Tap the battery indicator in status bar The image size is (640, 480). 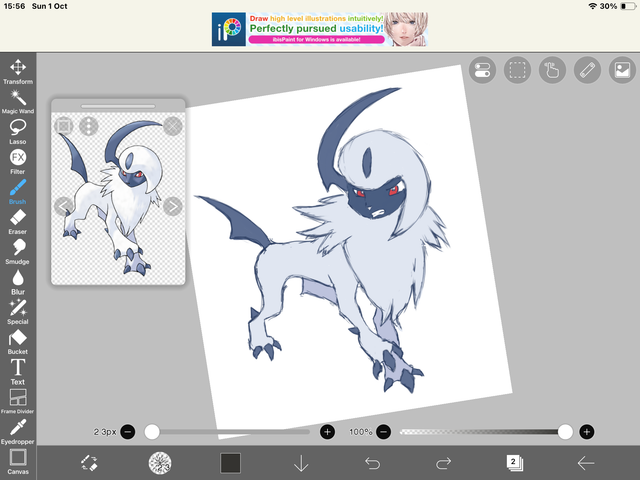point(628,6)
